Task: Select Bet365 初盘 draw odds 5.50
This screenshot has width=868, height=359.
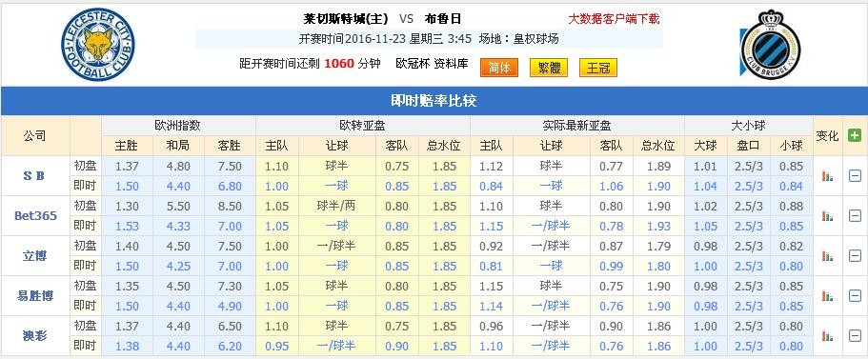Action: click(x=177, y=207)
